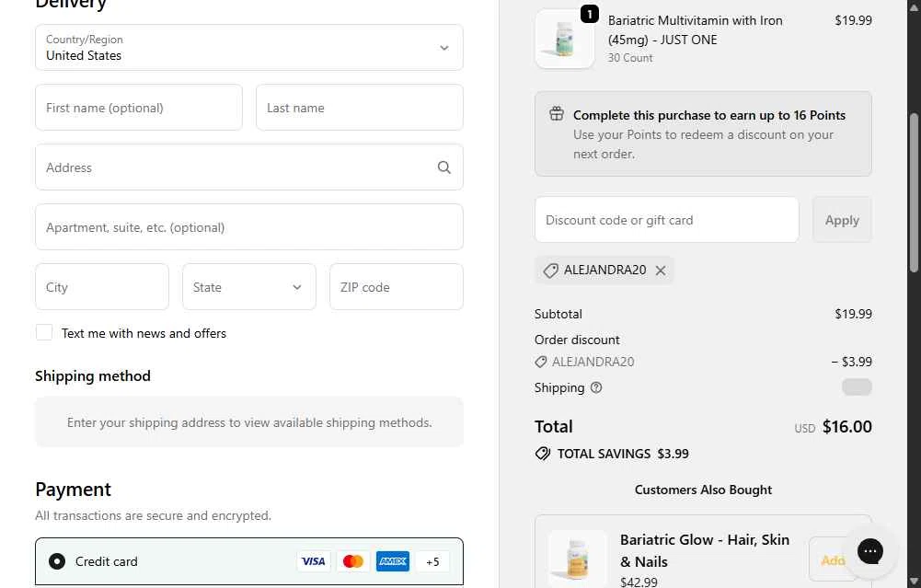The height and width of the screenshot is (588, 921).
Task: Click the Visa card icon
Action: (313, 561)
